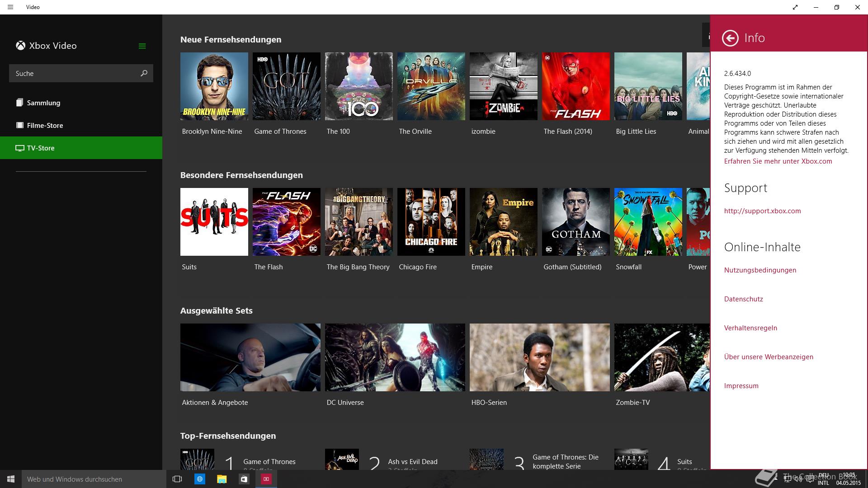Screen dimensions: 868x488
Task: Open Aktionen & Angebote set image
Action: 250,357
